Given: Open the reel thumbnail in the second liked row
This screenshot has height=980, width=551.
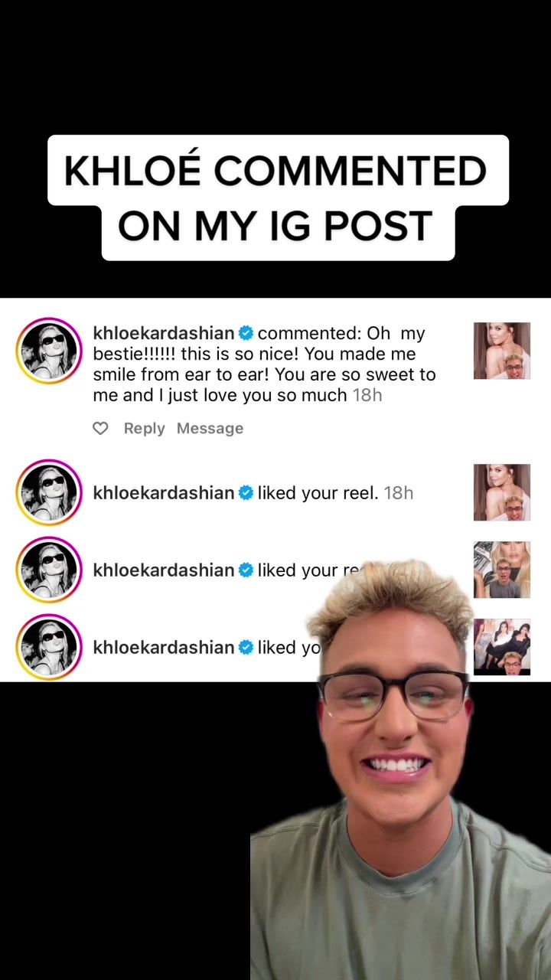Looking at the screenshot, I should [502, 570].
